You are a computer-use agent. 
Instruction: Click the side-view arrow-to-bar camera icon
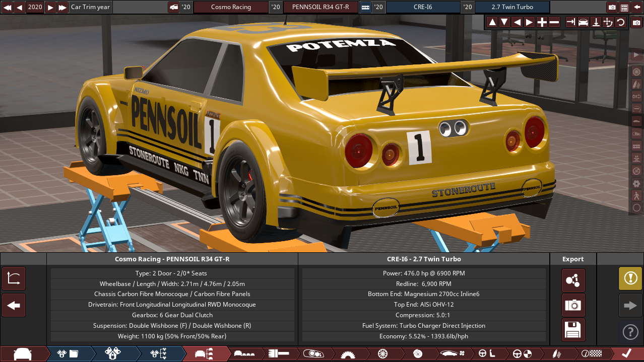(x=571, y=22)
